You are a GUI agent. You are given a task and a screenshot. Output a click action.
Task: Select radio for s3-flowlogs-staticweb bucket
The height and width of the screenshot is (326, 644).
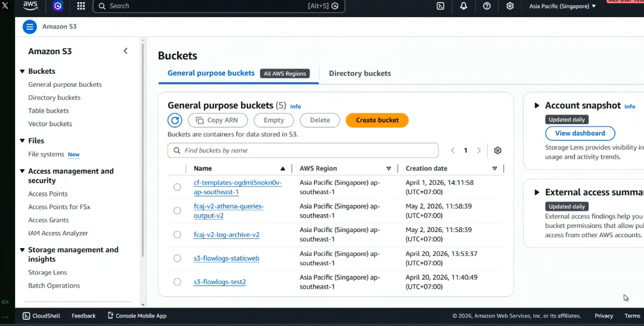[177, 258]
